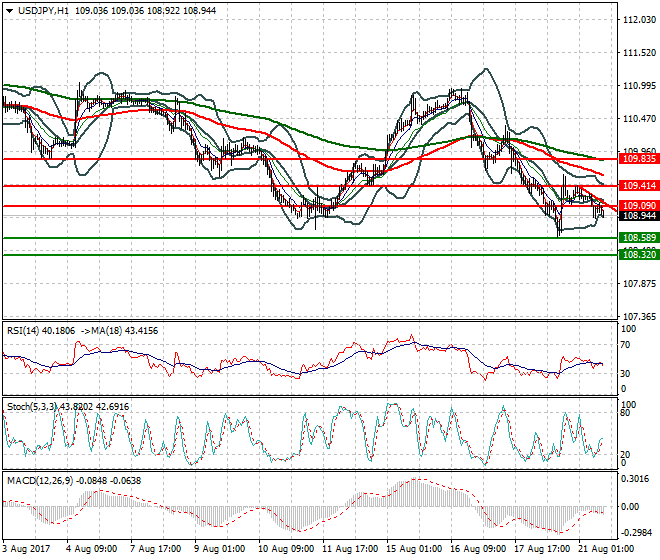Click the 112.030 value on price scale

[x=638, y=20]
